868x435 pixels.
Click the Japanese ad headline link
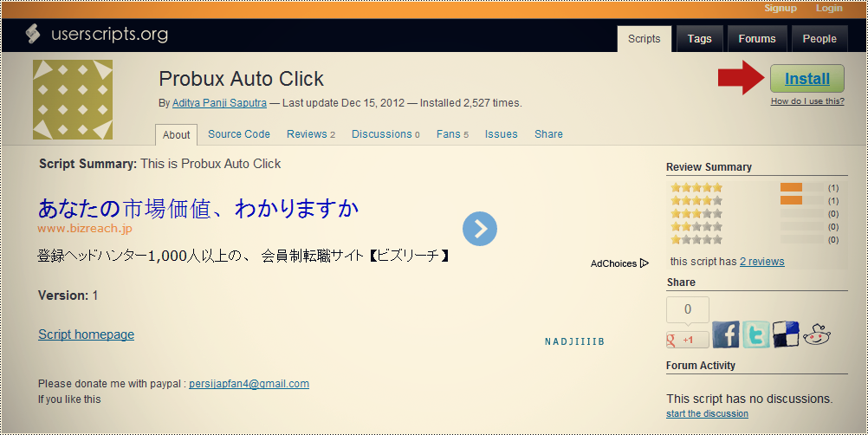[x=198, y=208]
